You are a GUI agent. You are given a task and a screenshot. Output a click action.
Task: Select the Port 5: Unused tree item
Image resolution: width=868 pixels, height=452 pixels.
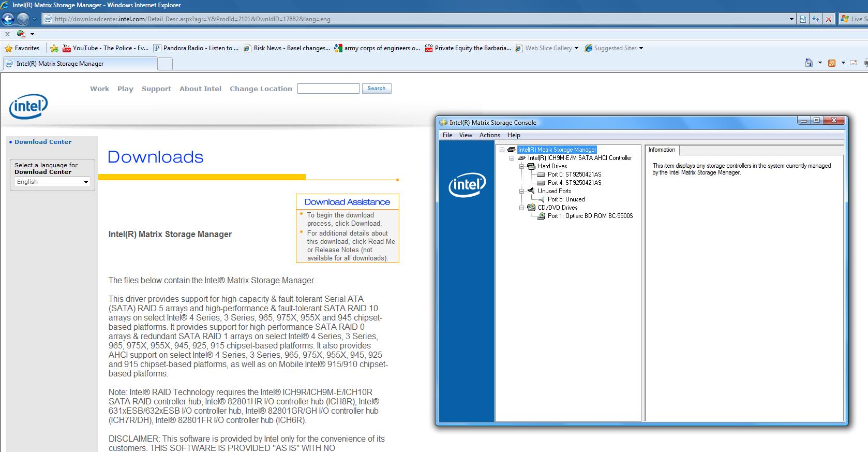pyautogui.click(x=566, y=199)
